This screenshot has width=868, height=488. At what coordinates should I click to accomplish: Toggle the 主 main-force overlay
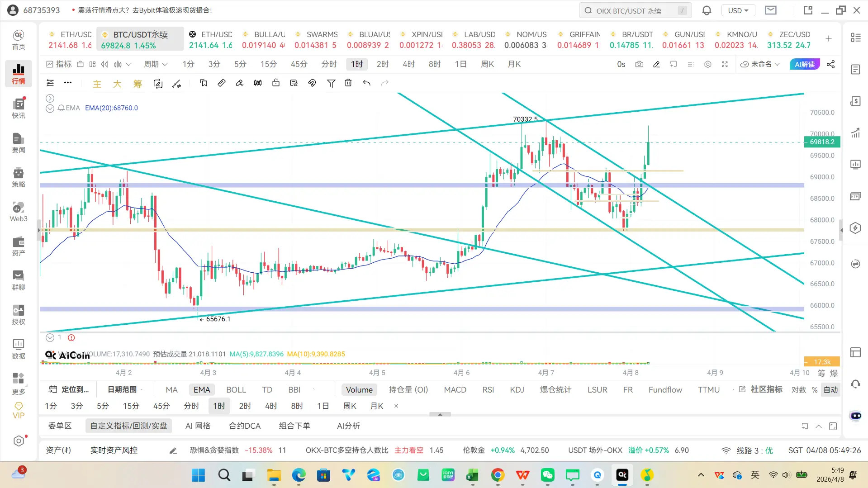pyautogui.click(x=97, y=84)
